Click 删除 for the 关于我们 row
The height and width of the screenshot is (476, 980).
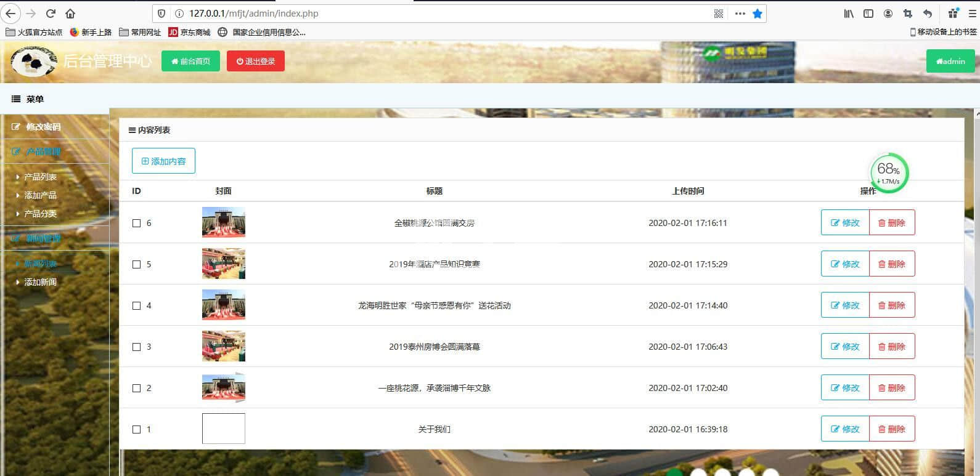pyautogui.click(x=892, y=429)
